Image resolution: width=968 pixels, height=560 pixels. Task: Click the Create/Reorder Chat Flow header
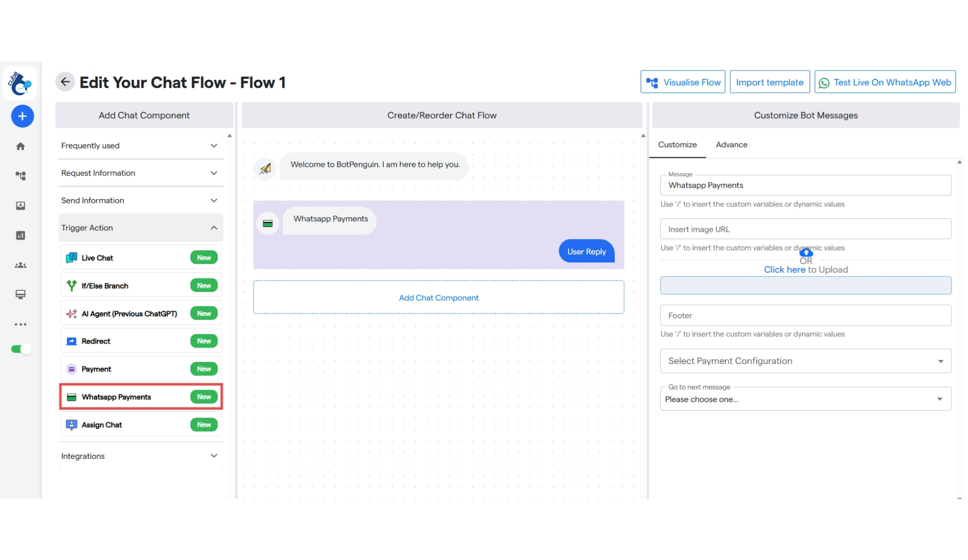pos(442,116)
